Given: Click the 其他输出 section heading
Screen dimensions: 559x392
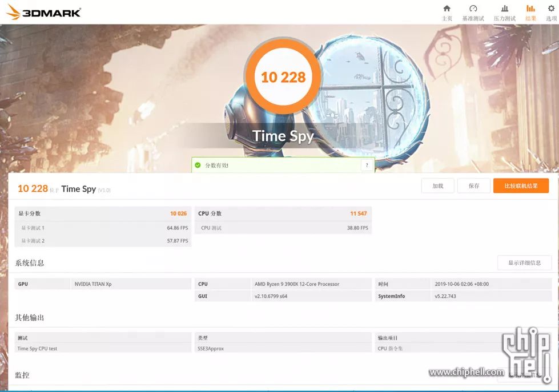Looking at the screenshot, I should pos(30,317).
